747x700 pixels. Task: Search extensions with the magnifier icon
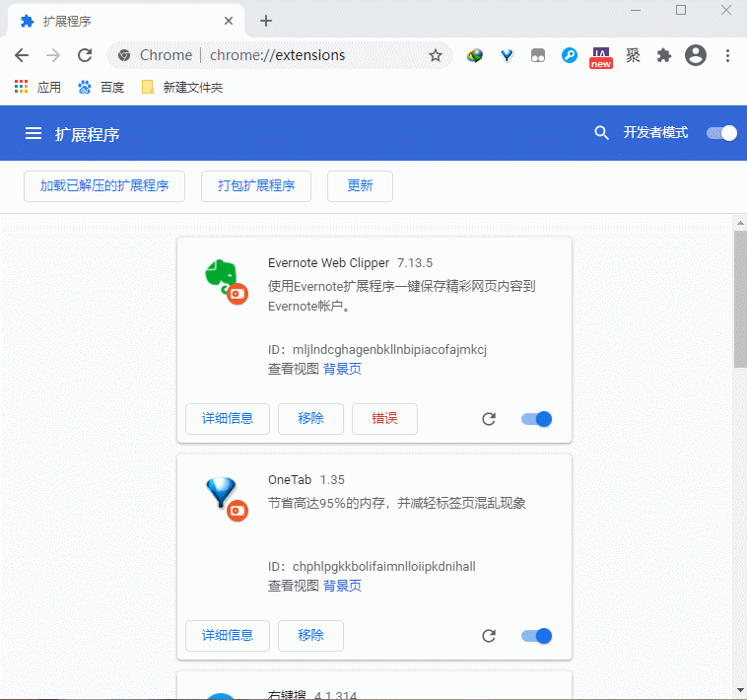coord(601,133)
